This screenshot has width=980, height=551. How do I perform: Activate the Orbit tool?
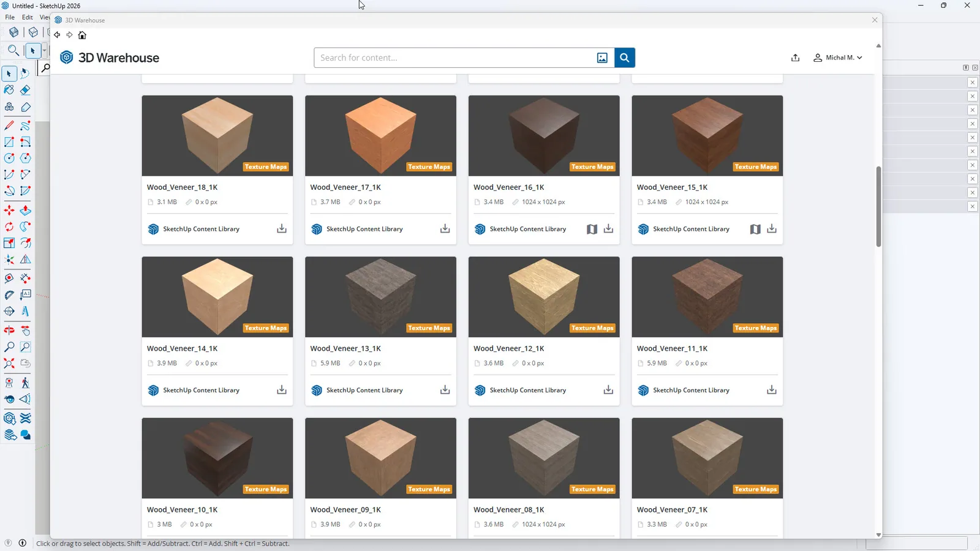point(9,331)
